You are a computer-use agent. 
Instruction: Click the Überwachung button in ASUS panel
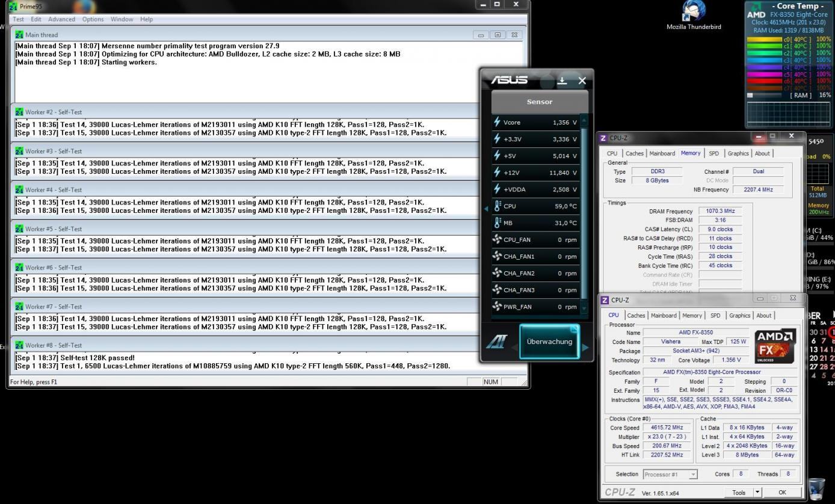549,342
